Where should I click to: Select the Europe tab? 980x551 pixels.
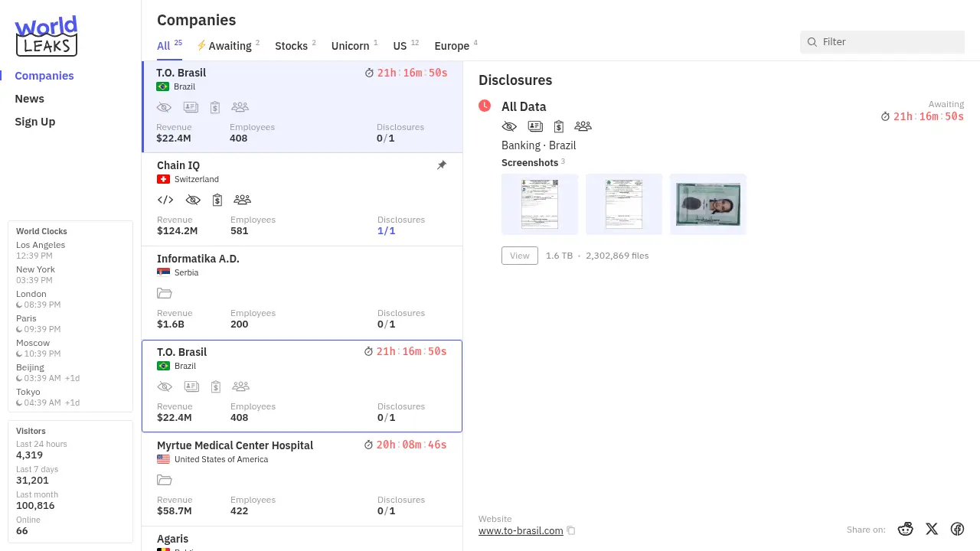[x=452, y=46]
